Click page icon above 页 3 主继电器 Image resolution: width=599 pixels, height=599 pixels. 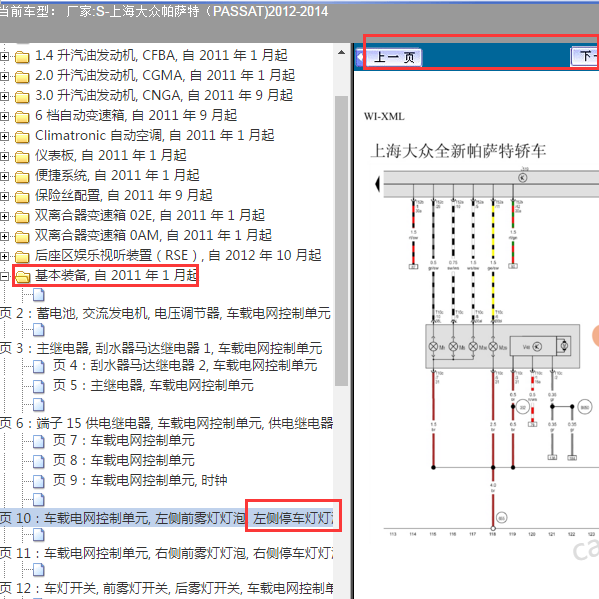39,330
